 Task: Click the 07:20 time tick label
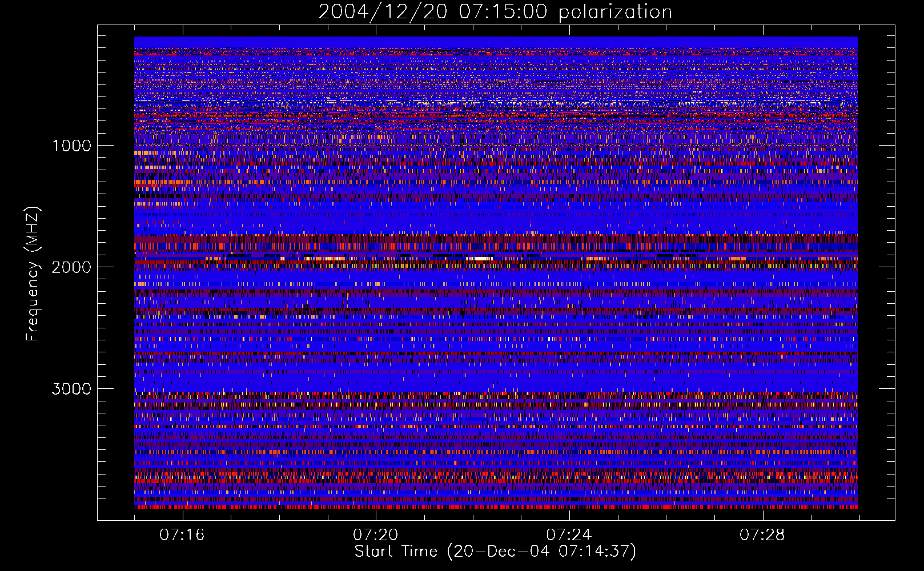(x=376, y=535)
